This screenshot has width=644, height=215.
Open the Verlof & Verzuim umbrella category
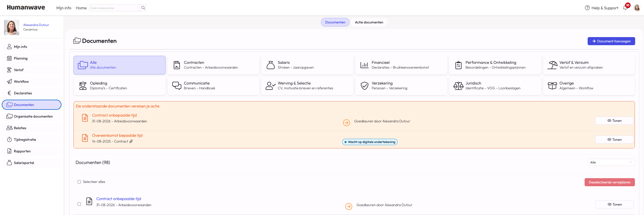point(589,65)
